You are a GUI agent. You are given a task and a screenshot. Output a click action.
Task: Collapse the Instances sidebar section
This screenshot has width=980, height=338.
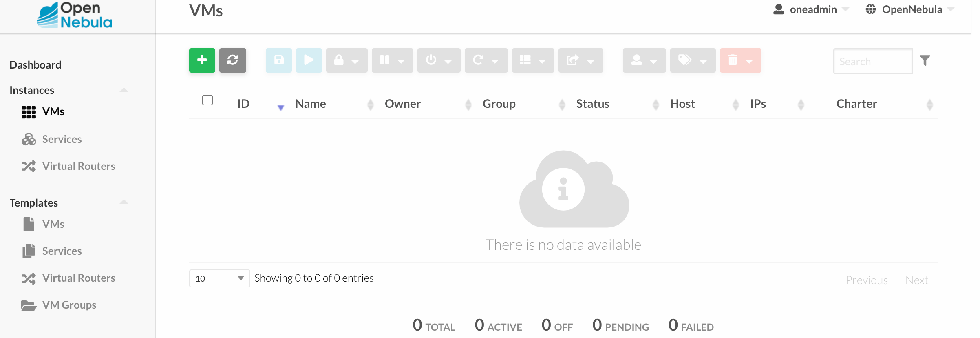[x=124, y=90]
